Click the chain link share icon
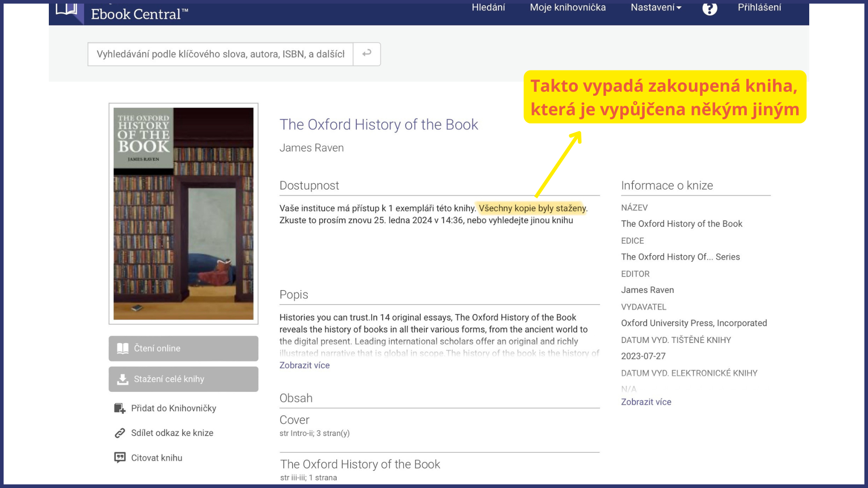The image size is (868, 488). point(119,433)
